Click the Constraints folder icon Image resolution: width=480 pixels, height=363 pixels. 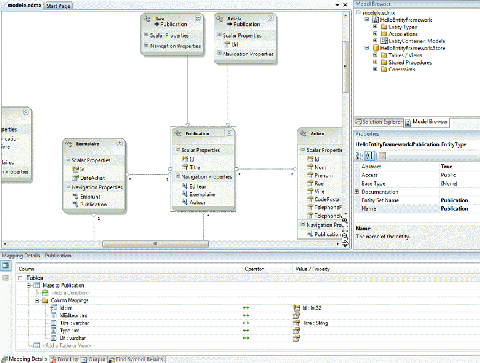point(384,69)
